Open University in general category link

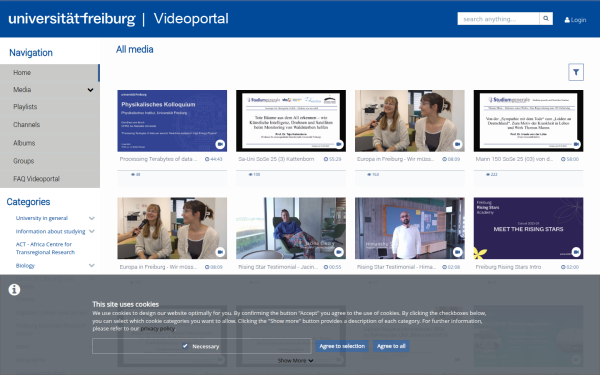pos(42,218)
